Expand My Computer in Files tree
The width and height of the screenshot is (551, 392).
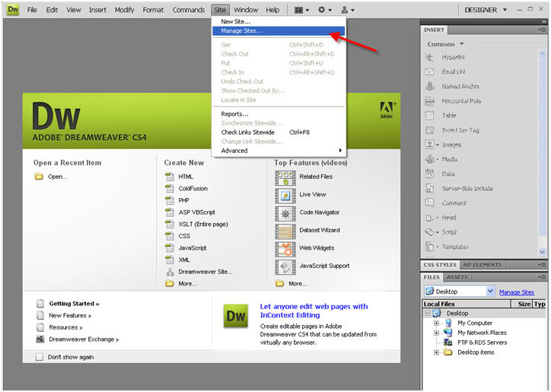pos(436,323)
